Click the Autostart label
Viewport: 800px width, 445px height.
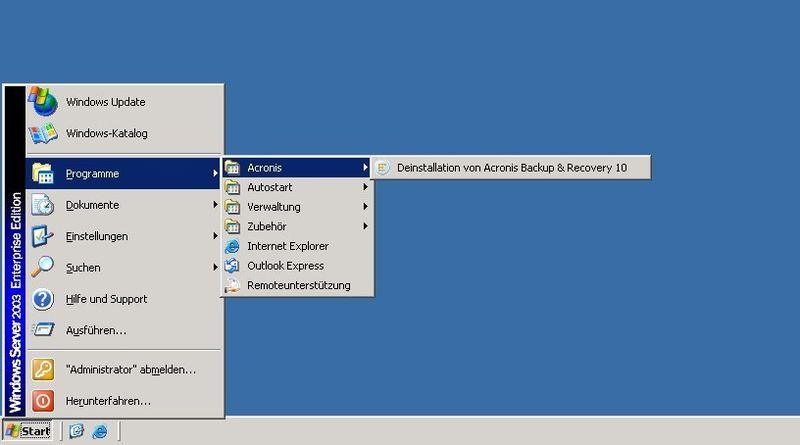click(270, 187)
